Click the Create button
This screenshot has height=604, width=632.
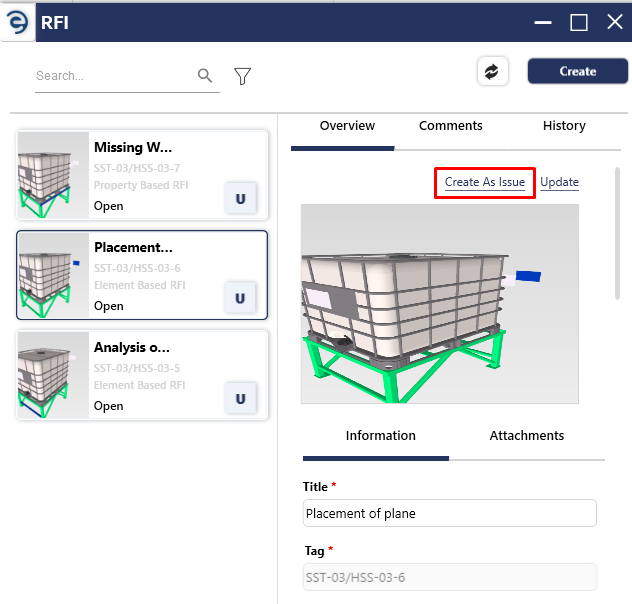coord(578,71)
